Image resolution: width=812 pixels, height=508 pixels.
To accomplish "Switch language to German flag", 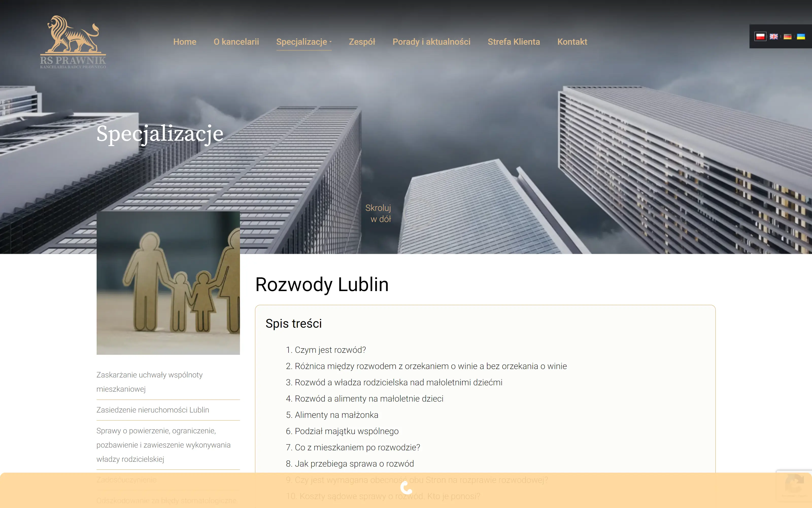I will pos(787,37).
